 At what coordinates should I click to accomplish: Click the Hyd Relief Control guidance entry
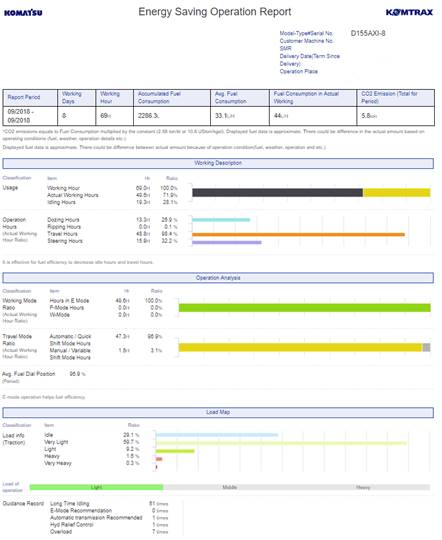click(x=72, y=525)
